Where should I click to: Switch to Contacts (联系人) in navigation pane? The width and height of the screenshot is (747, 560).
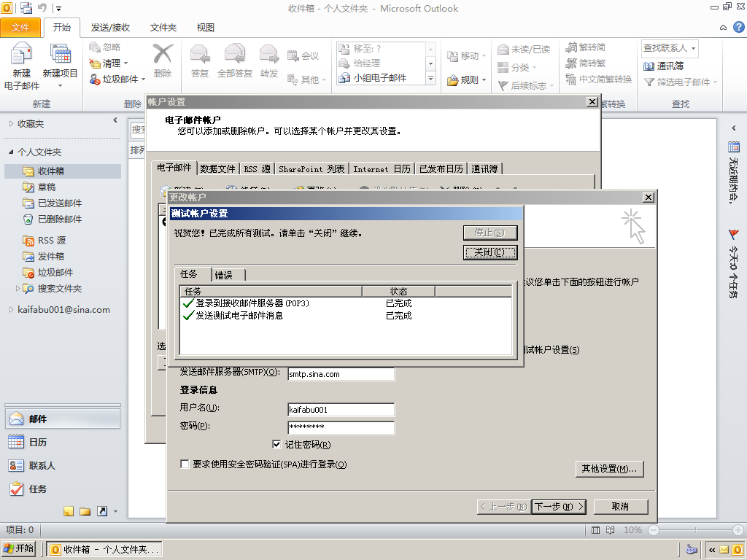point(63,466)
